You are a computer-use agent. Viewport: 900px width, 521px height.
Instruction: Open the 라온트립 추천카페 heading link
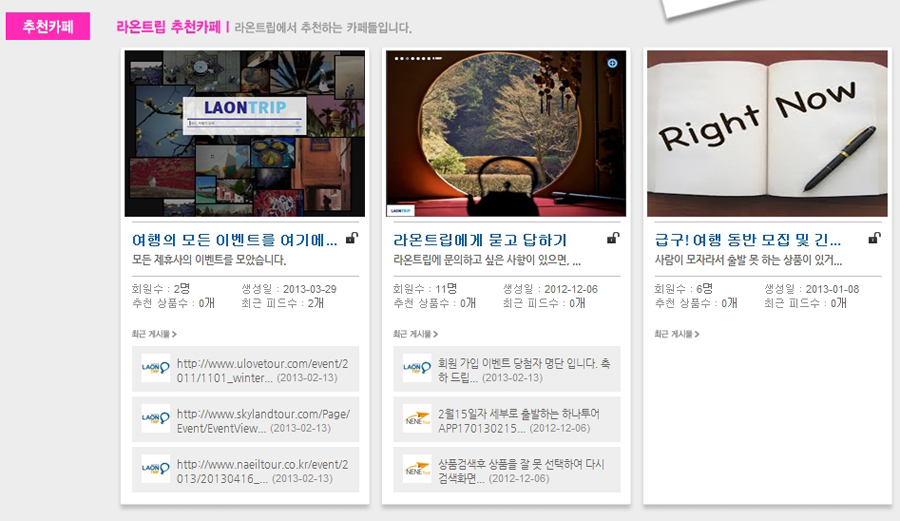tap(168, 27)
